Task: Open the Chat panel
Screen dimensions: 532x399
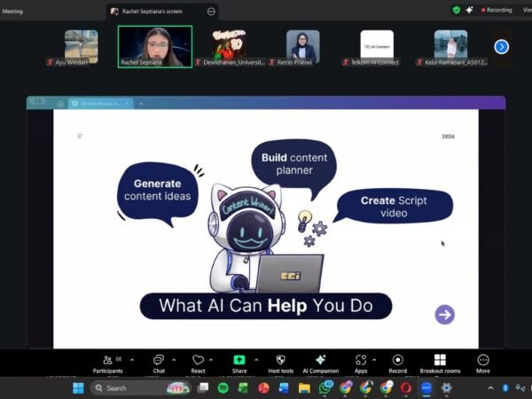Action: [x=159, y=364]
